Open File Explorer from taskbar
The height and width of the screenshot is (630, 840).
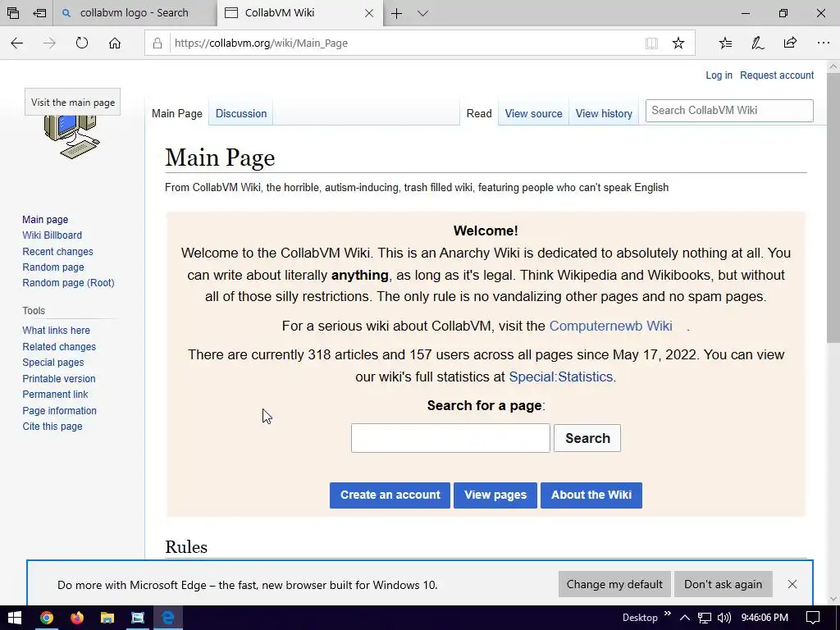point(107,619)
